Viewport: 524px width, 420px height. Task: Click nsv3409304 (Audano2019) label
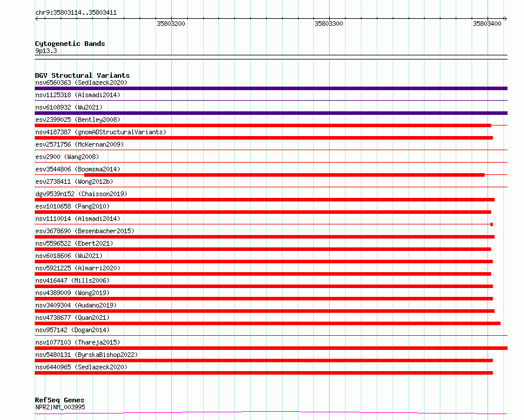[x=76, y=305]
